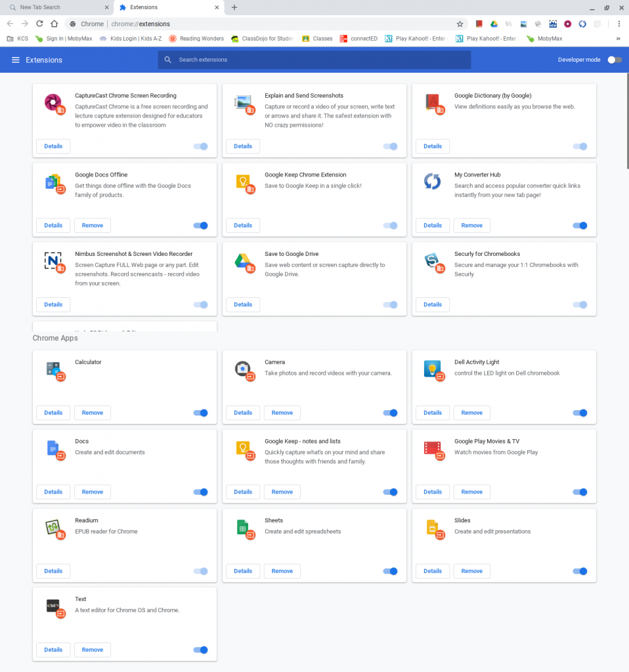Open the Kids Login | Kids A-Z bookmark
Viewport: 629px width, 672px height.
131,39
